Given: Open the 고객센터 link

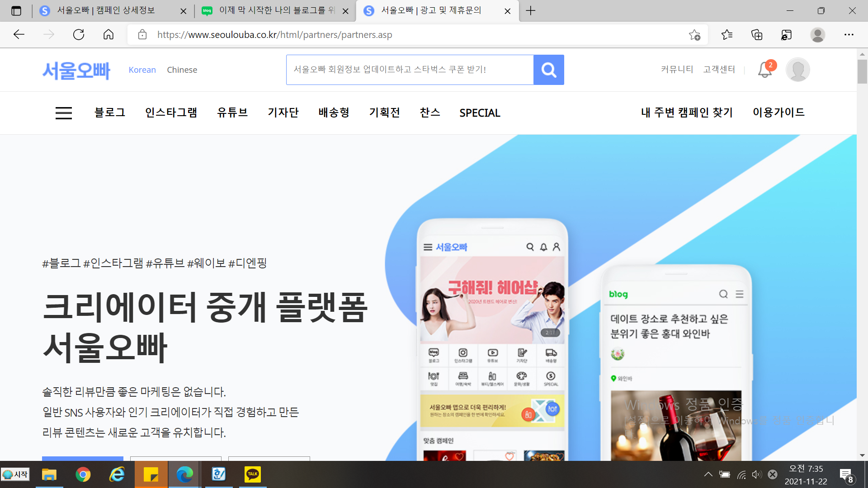Looking at the screenshot, I should [x=719, y=69].
